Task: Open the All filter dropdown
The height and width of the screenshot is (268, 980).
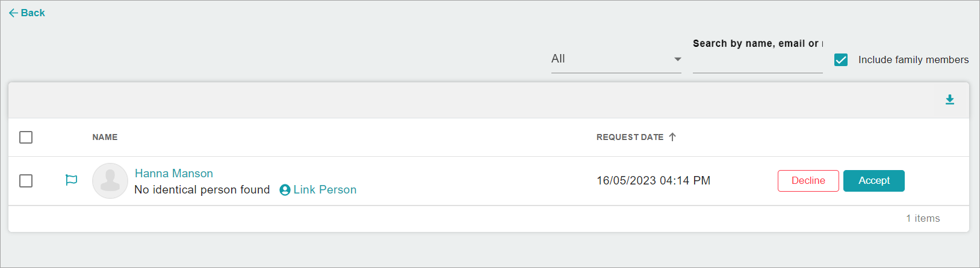Action: pos(616,59)
